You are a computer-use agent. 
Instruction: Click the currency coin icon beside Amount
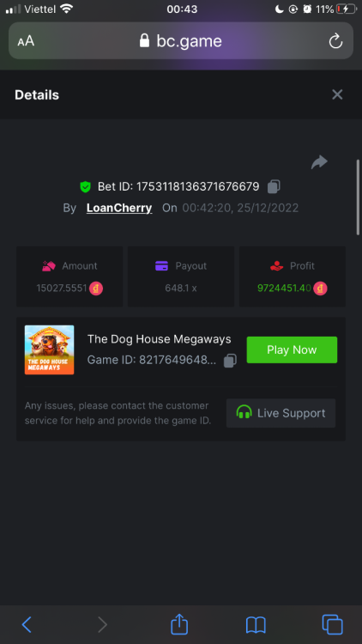coord(96,289)
